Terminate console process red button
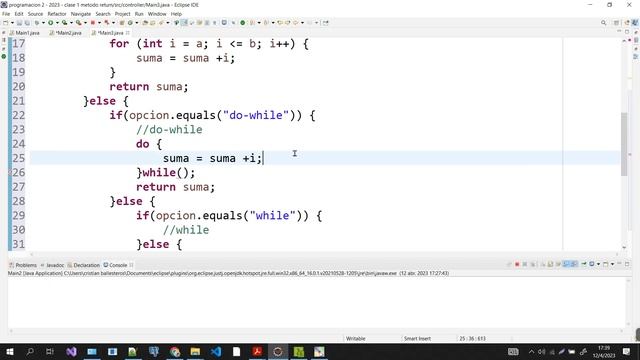This screenshot has width=640, height=360. pyautogui.click(x=517, y=264)
